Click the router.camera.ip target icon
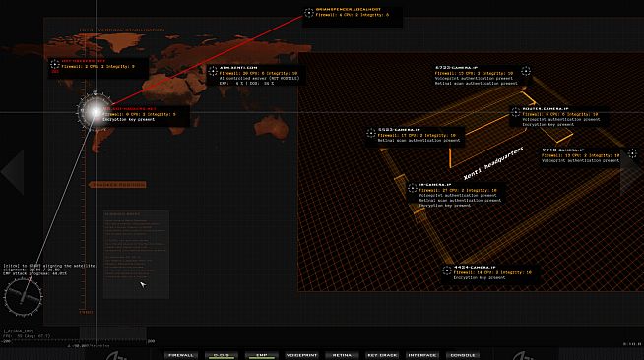The image size is (644, 360). [x=515, y=112]
